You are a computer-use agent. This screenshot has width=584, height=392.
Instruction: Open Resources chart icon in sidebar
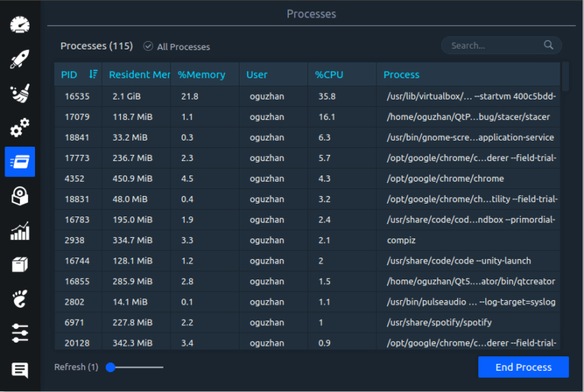[20, 231]
